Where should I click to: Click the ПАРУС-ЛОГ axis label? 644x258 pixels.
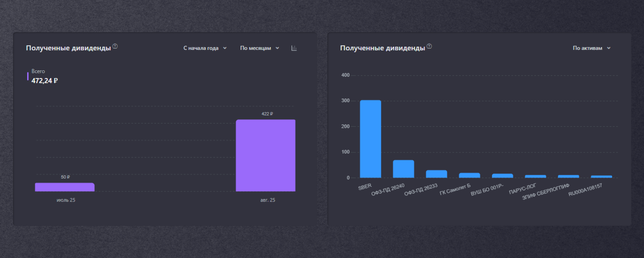tap(523, 189)
